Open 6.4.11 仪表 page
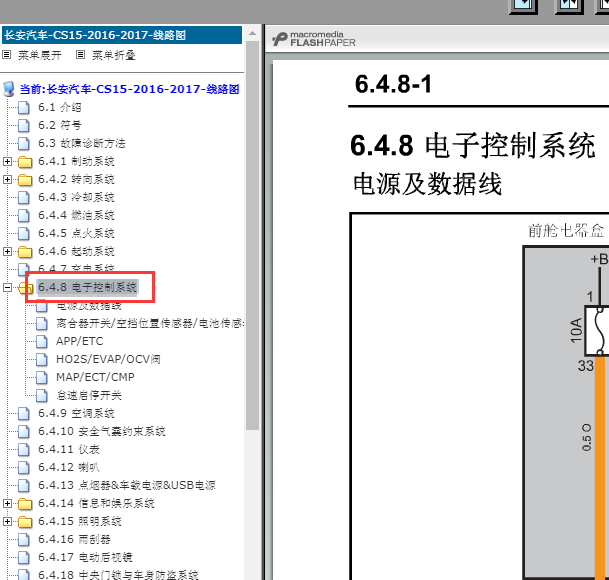Image resolution: width=609 pixels, height=580 pixels. tap(69, 449)
